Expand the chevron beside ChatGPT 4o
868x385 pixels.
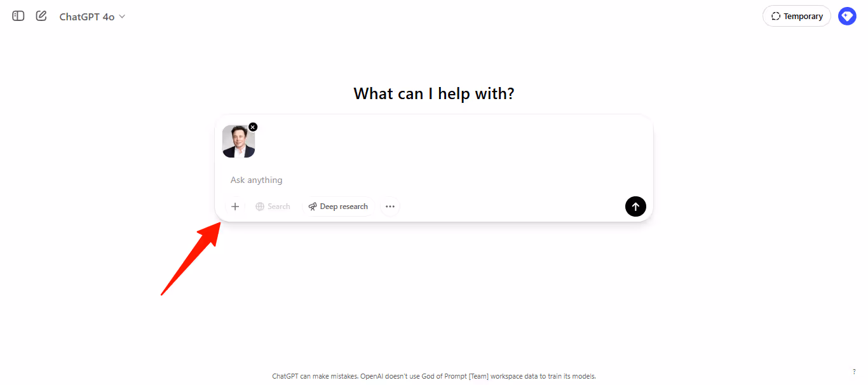click(x=122, y=17)
